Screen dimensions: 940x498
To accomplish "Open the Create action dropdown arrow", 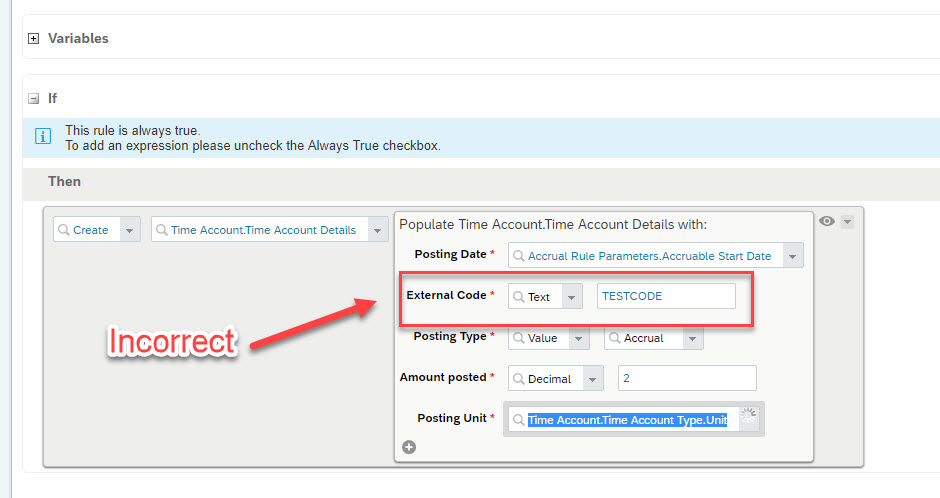I will [130, 230].
